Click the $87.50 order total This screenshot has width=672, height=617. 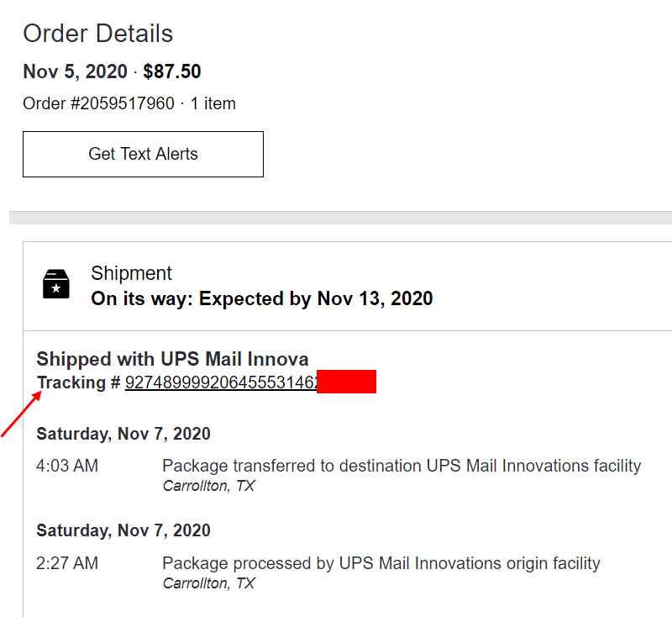(x=172, y=71)
